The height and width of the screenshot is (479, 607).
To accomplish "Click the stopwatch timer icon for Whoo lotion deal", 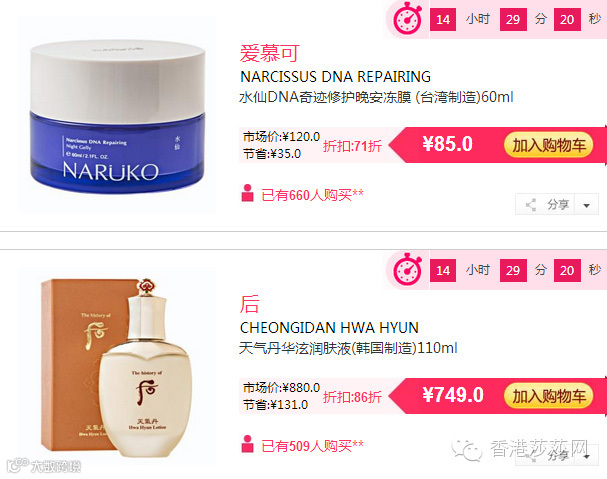I will click(407, 269).
